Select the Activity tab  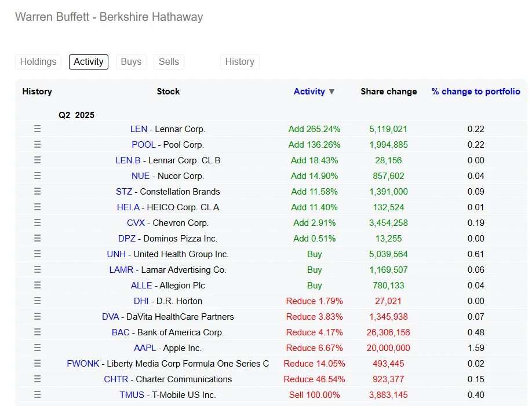[x=89, y=62]
